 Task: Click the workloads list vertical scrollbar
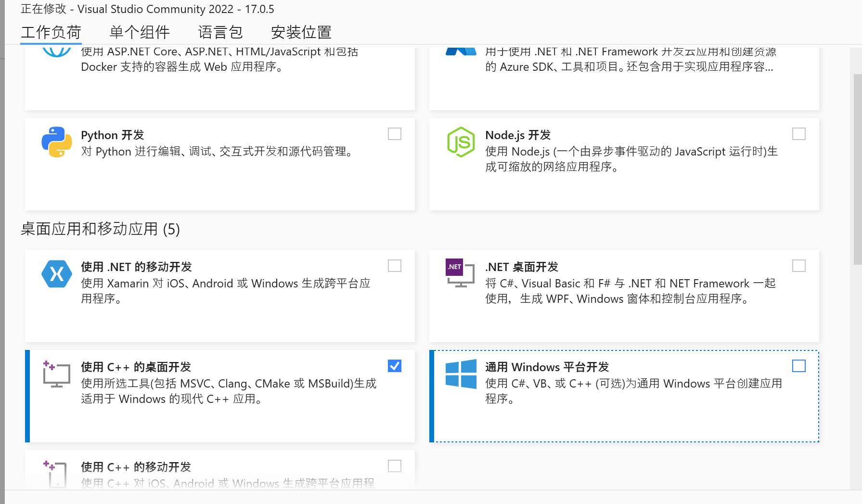857,169
